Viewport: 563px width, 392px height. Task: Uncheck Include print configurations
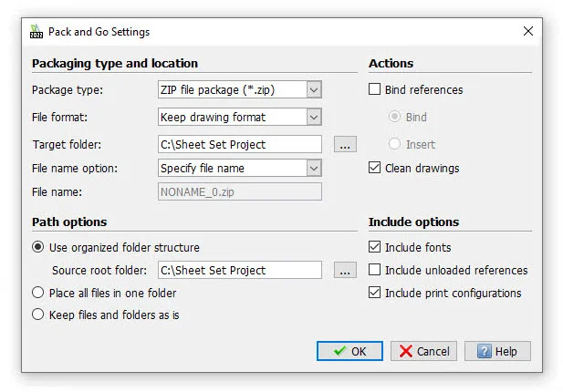[x=374, y=293]
